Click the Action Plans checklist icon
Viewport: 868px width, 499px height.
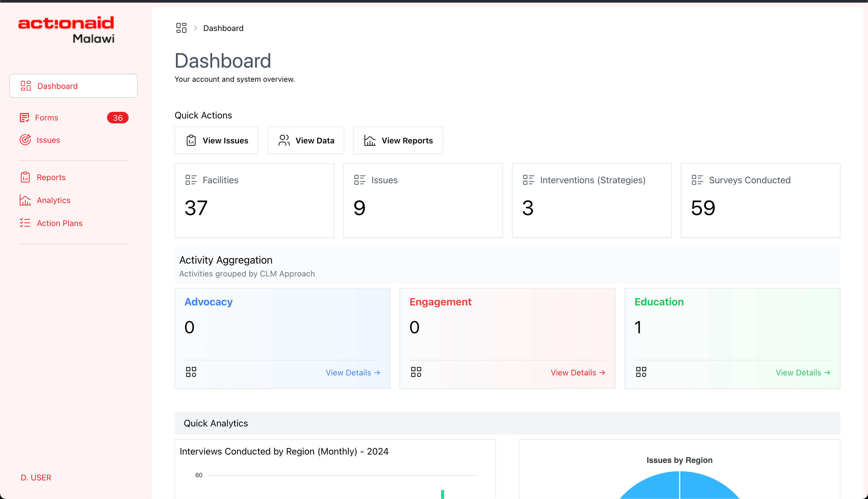click(25, 223)
